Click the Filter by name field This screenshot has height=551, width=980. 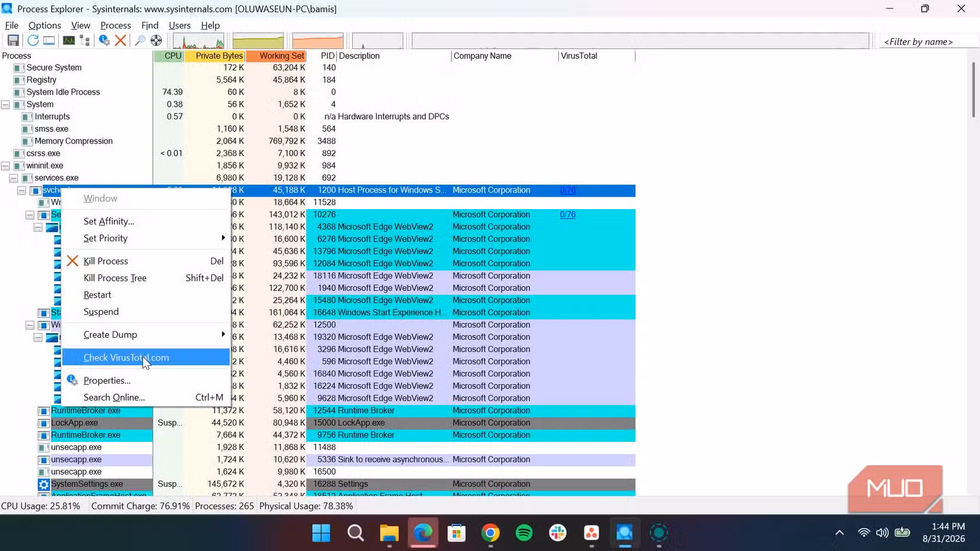click(x=928, y=42)
